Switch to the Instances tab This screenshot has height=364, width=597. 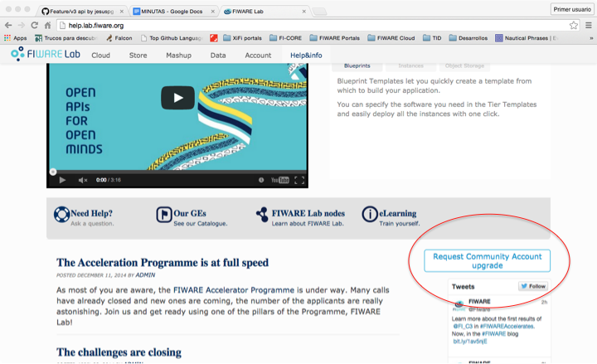[x=410, y=66]
